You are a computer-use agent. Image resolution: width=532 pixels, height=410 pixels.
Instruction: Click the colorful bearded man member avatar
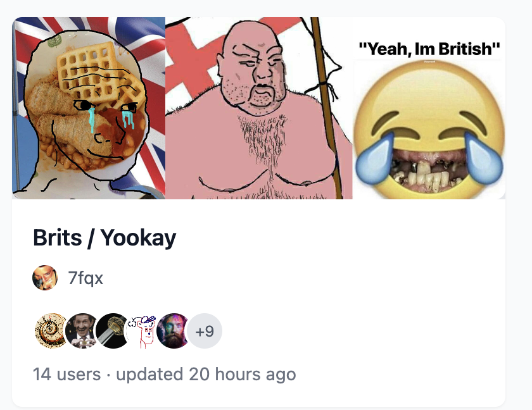tap(174, 331)
